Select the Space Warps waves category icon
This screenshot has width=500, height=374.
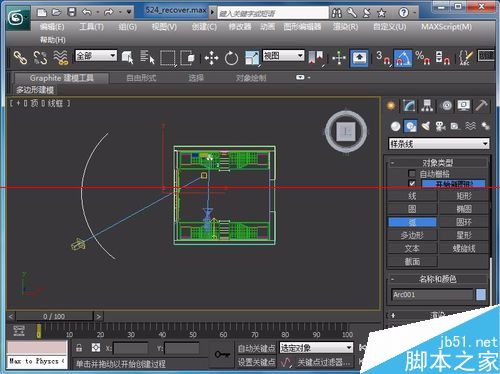click(470, 126)
